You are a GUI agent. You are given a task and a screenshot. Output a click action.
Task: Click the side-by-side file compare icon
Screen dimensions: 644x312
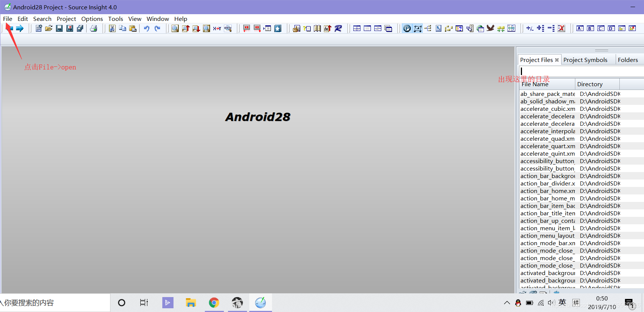click(512, 28)
